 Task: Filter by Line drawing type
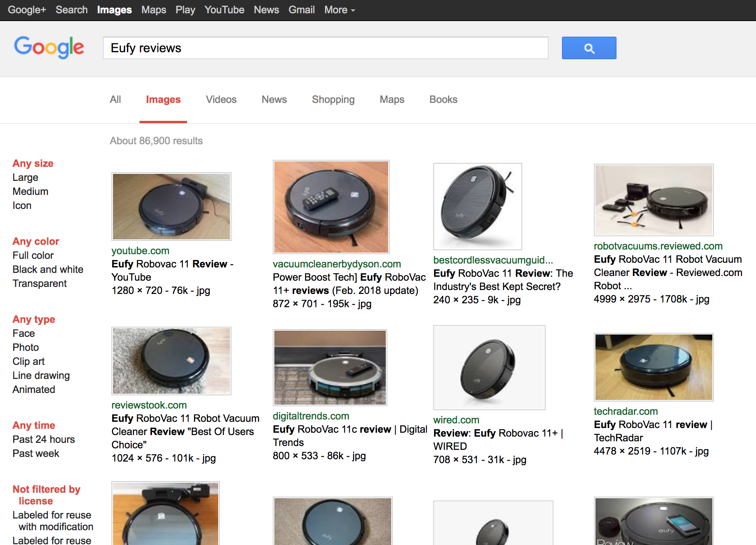point(41,375)
